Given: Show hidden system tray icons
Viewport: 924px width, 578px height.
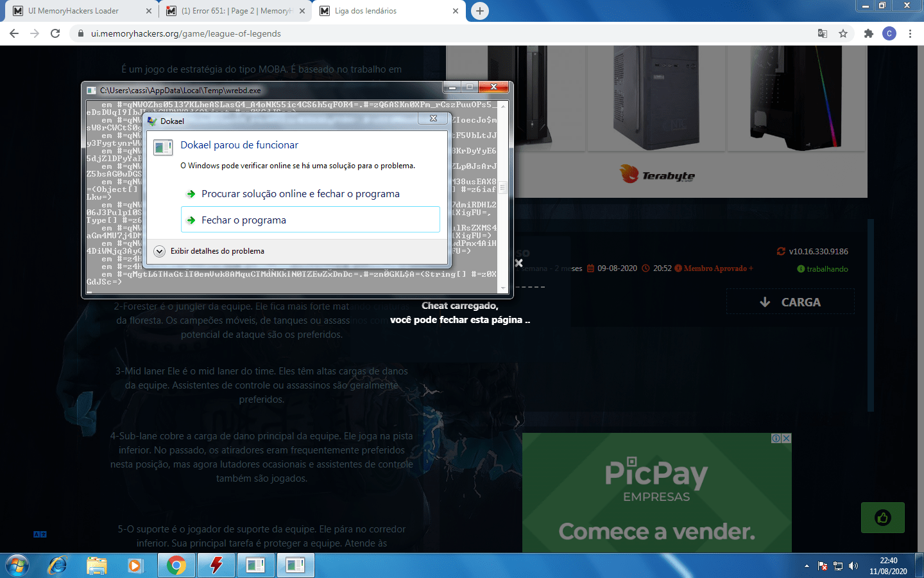Looking at the screenshot, I should 807,566.
